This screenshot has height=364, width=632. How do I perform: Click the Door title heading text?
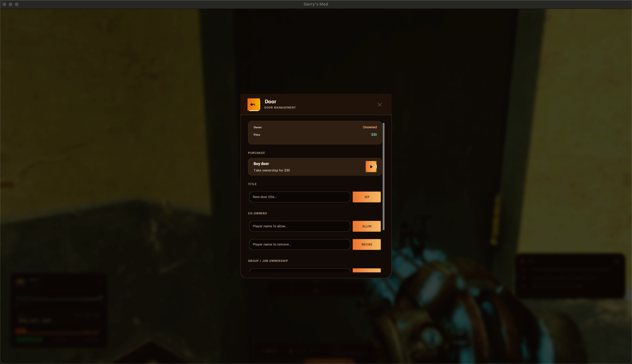pyautogui.click(x=270, y=101)
